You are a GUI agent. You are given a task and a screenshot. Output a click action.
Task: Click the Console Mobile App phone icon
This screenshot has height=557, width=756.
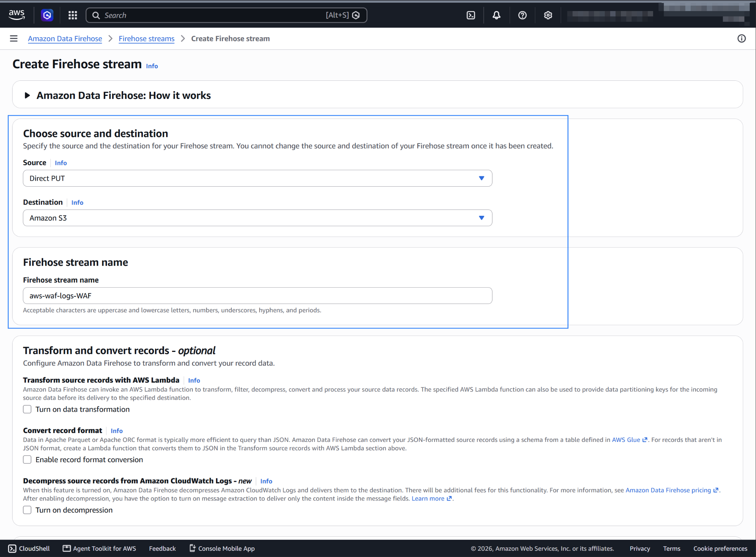192,548
